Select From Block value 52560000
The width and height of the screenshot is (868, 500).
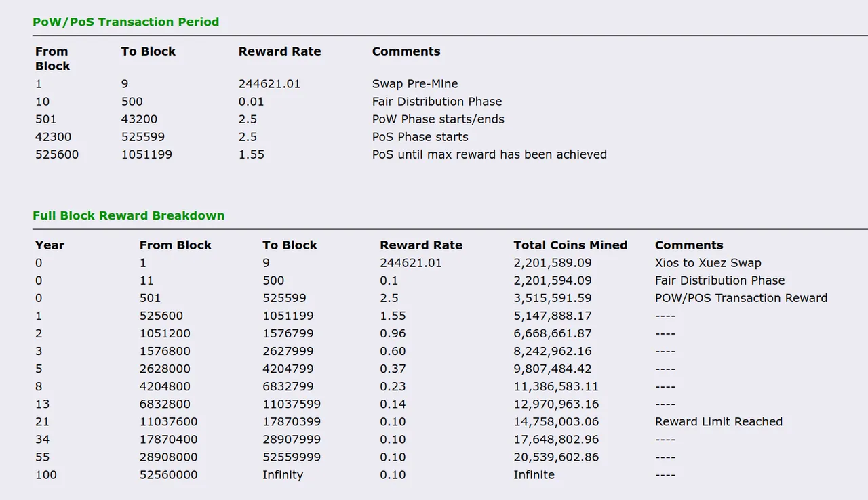click(x=169, y=474)
